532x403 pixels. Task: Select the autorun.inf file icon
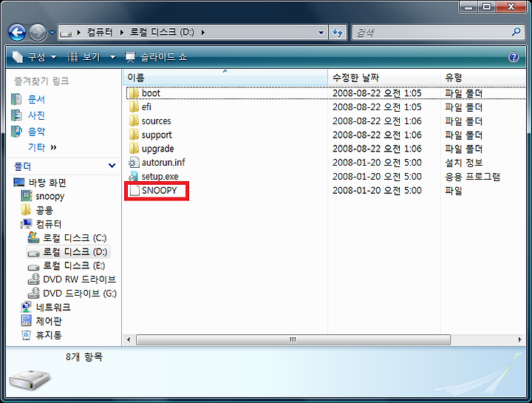click(134, 163)
